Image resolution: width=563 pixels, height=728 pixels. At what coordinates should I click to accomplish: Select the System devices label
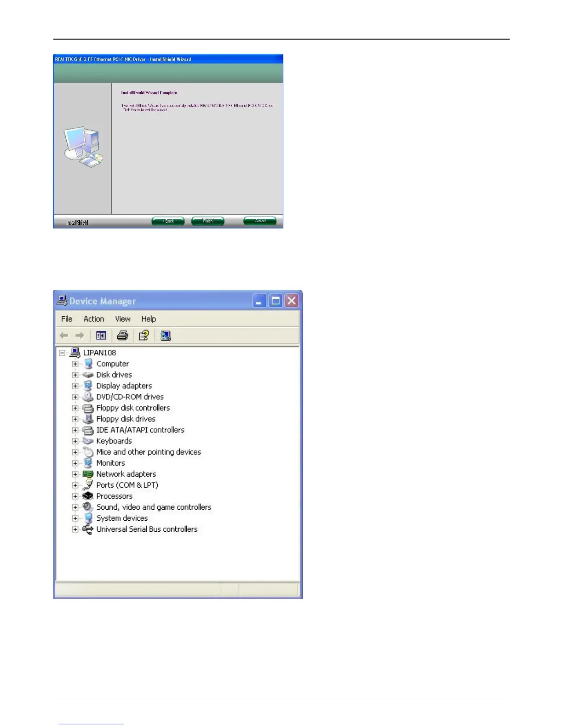(122, 518)
